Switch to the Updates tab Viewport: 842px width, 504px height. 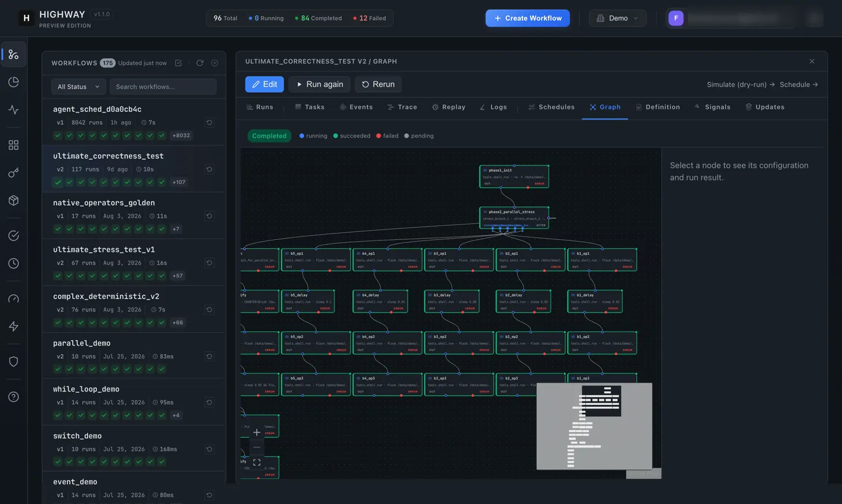click(765, 107)
